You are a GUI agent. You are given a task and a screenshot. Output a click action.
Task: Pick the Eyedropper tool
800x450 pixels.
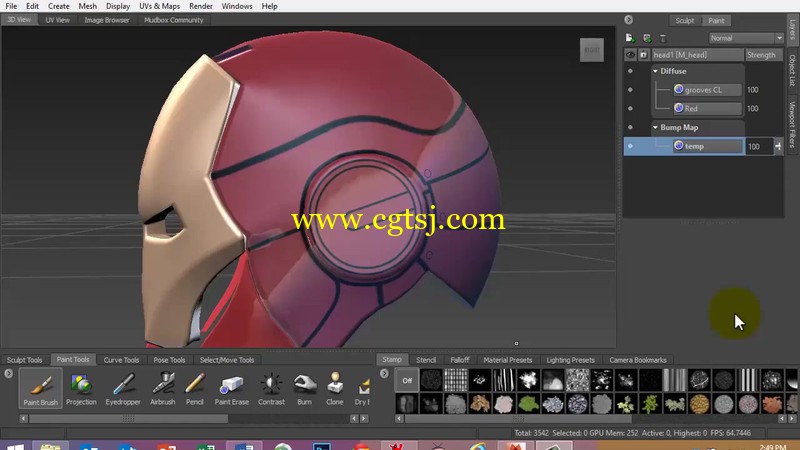pos(123,389)
